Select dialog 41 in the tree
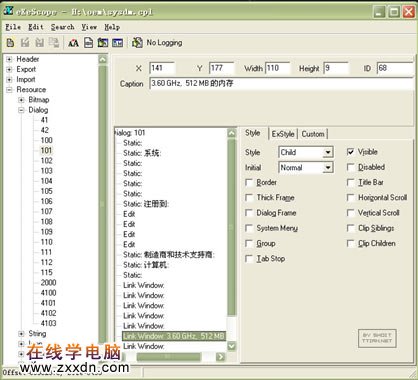The width and height of the screenshot is (418, 380). pos(44,120)
